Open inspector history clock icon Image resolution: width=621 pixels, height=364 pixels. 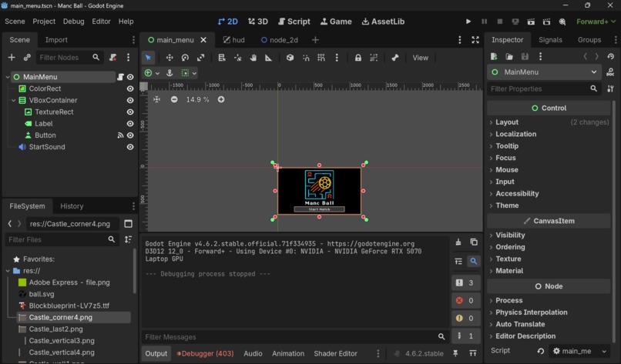(x=611, y=57)
